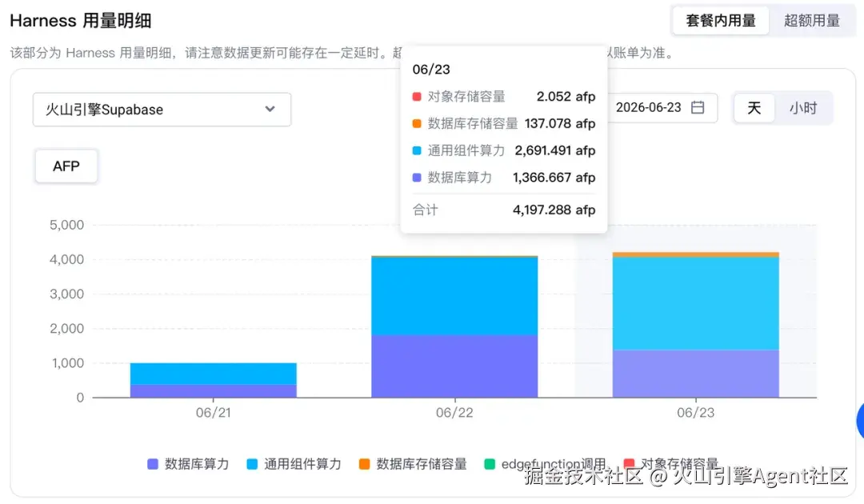Screen dimensions: 864x504
Task: Click the 06/22 axis label
Action: pyautogui.click(x=454, y=413)
